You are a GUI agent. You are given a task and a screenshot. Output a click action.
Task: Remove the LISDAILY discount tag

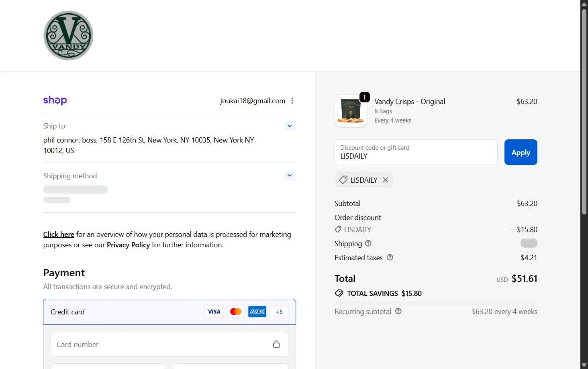click(x=386, y=180)
